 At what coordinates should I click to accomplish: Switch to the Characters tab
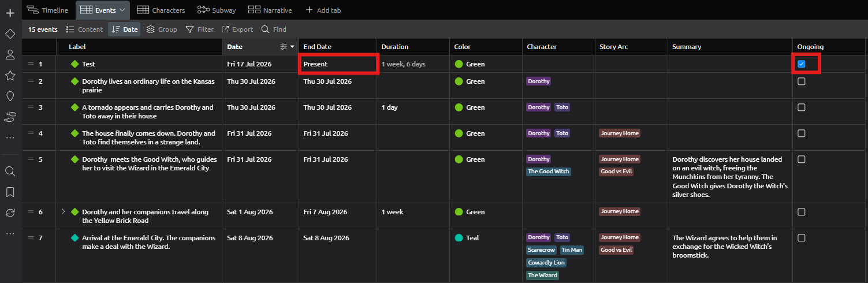[161, 10]
